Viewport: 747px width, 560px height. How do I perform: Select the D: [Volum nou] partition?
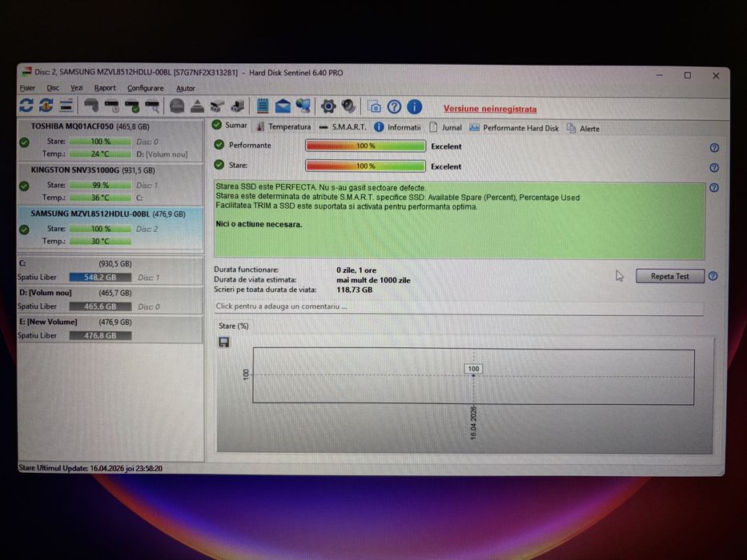click(x=110, y=299)
